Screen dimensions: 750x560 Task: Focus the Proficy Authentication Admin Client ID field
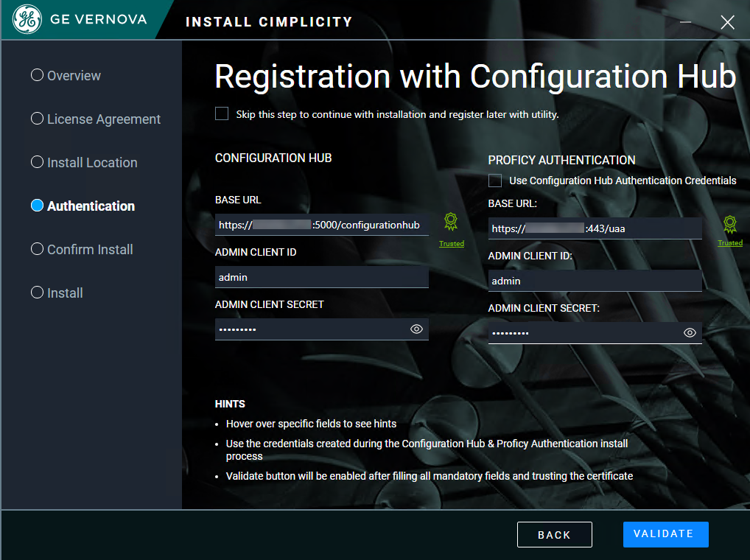(595, 281)
